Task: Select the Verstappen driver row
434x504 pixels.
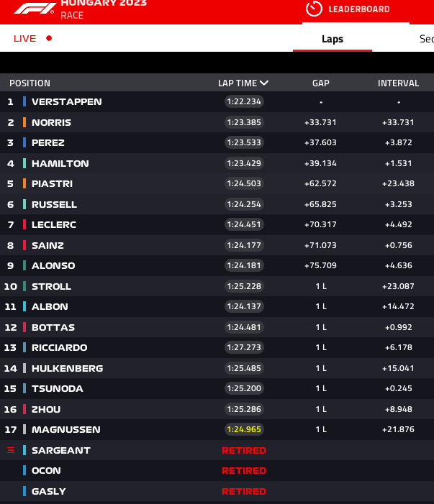Action: pos(217,101)
